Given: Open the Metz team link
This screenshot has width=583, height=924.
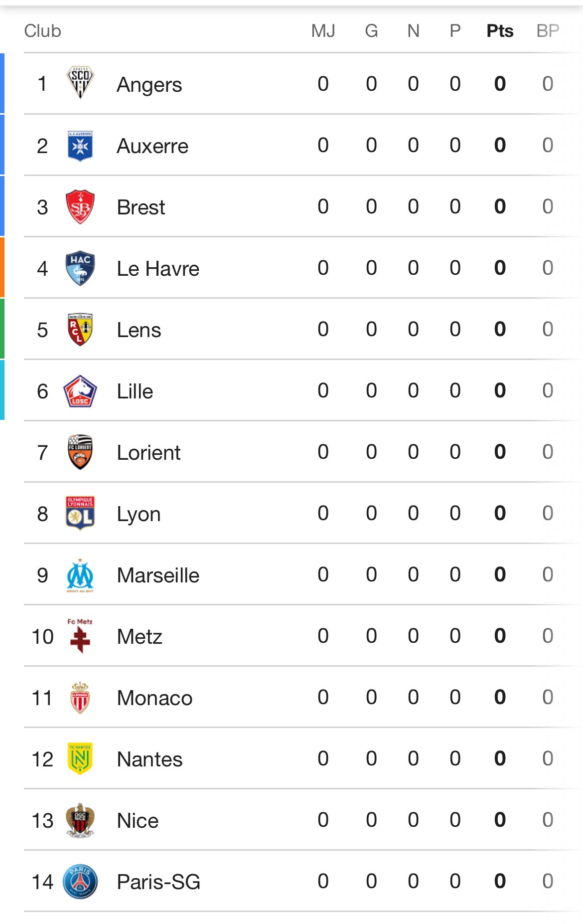Looking at the screenshot, I should [140, 637].
